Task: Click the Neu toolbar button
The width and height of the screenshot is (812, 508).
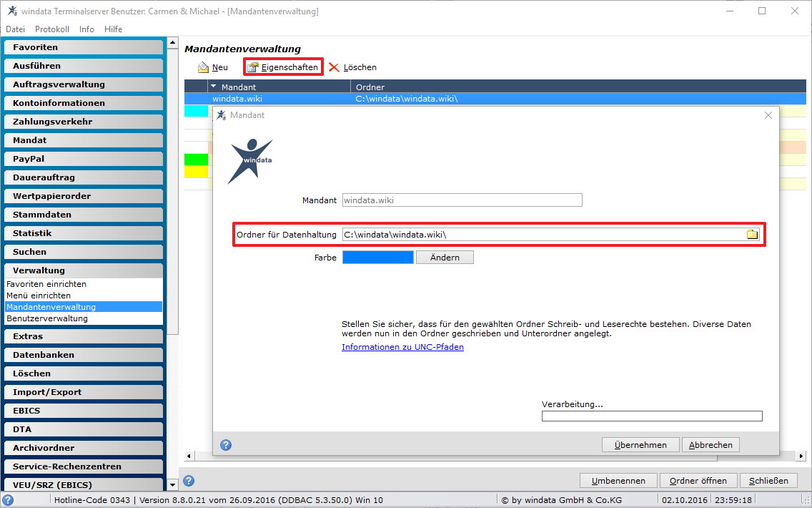Action: [x=213, y=67]
